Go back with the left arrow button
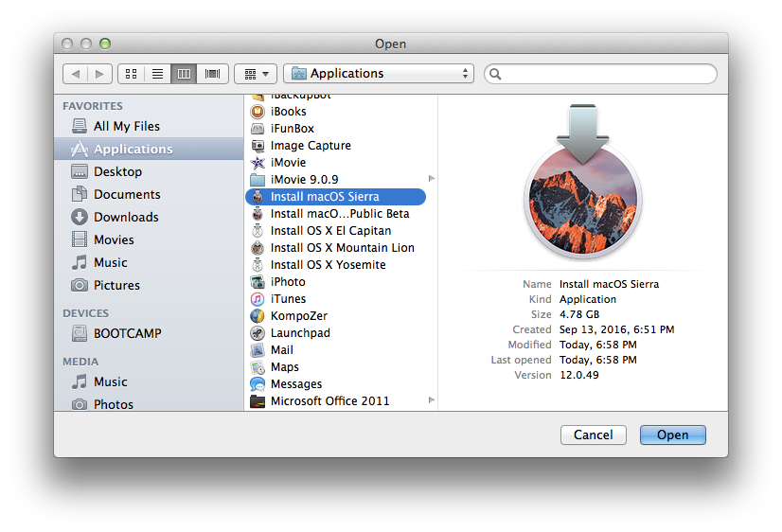The height and width of the screenshot is (532, 782). (x=76, y=74)
